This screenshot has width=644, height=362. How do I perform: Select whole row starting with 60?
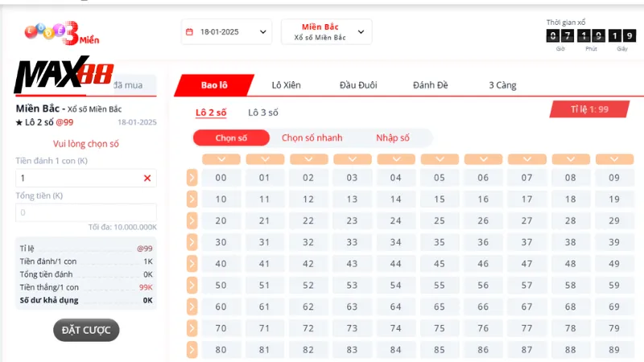click(192, 306)
